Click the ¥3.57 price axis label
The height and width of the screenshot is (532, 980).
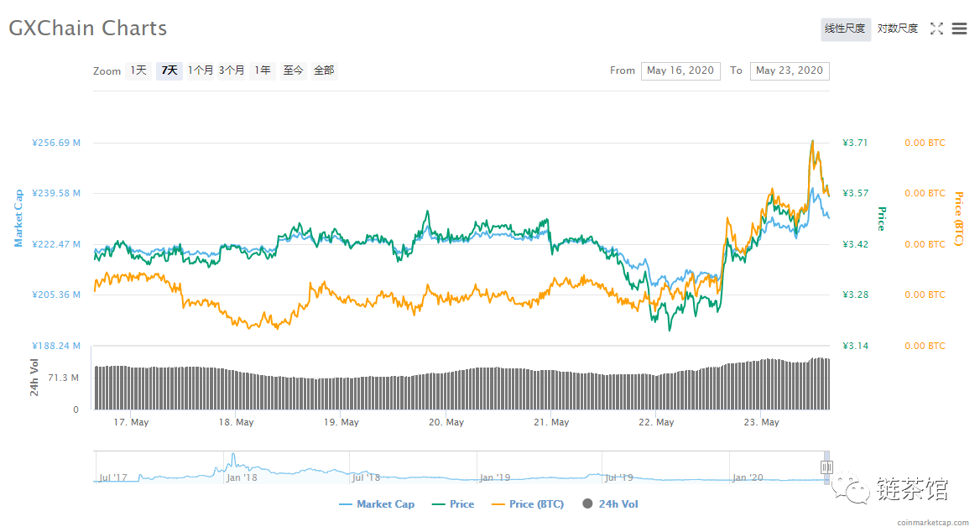tap(855, 193)
